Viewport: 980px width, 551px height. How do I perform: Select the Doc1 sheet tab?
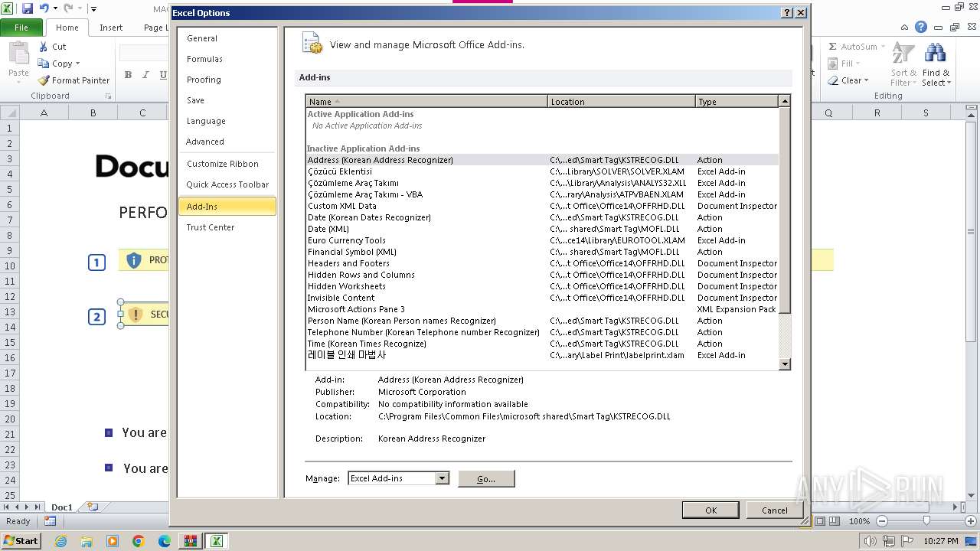[62, 507]
